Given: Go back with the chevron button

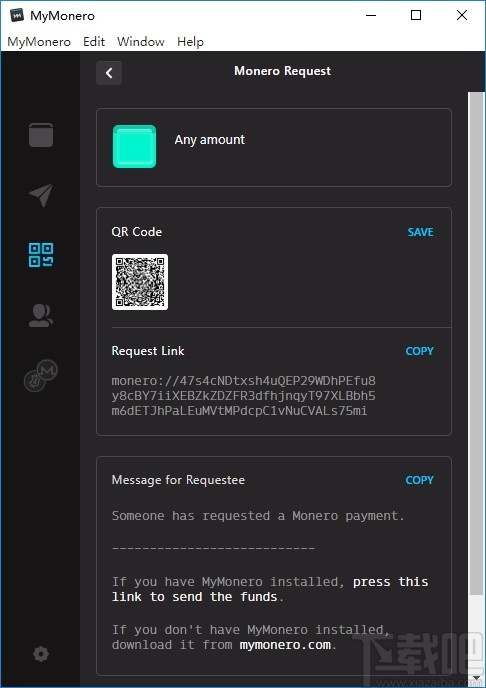Looking at the screenshot, I should point(109,73).
